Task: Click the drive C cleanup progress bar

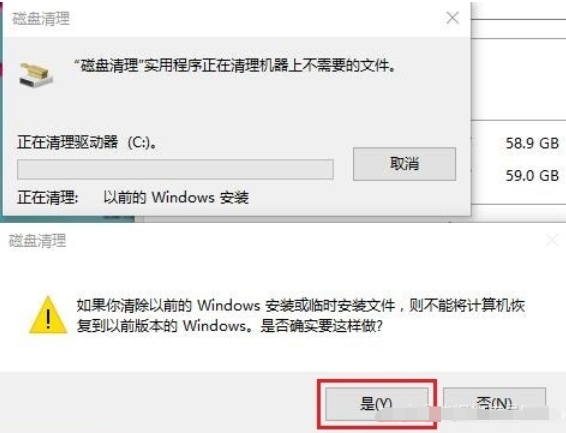Action: (x=175, y=169)
